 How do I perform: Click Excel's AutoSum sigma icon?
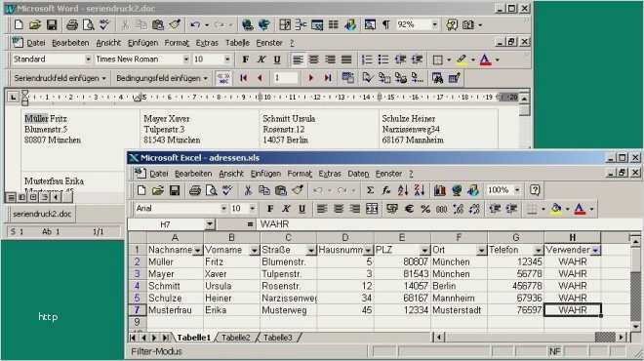[370, 190]
